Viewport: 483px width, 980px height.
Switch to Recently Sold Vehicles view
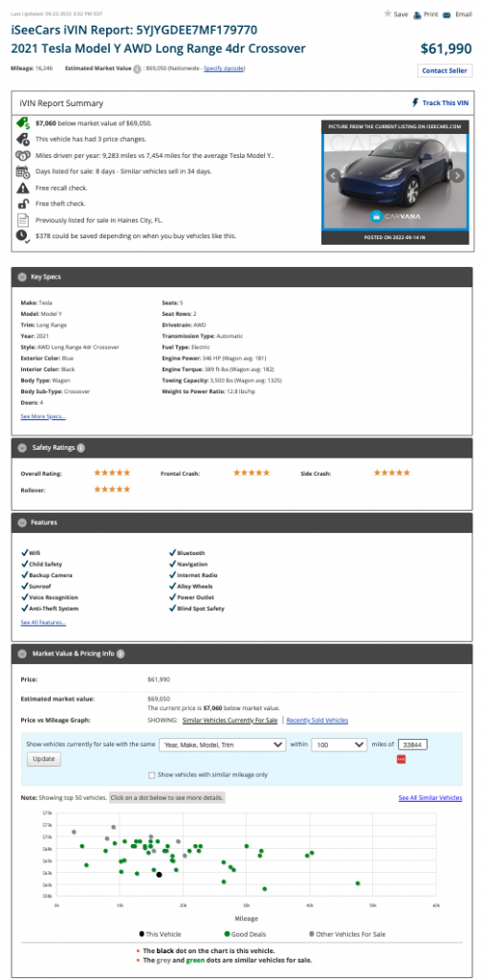click(317, 721)
